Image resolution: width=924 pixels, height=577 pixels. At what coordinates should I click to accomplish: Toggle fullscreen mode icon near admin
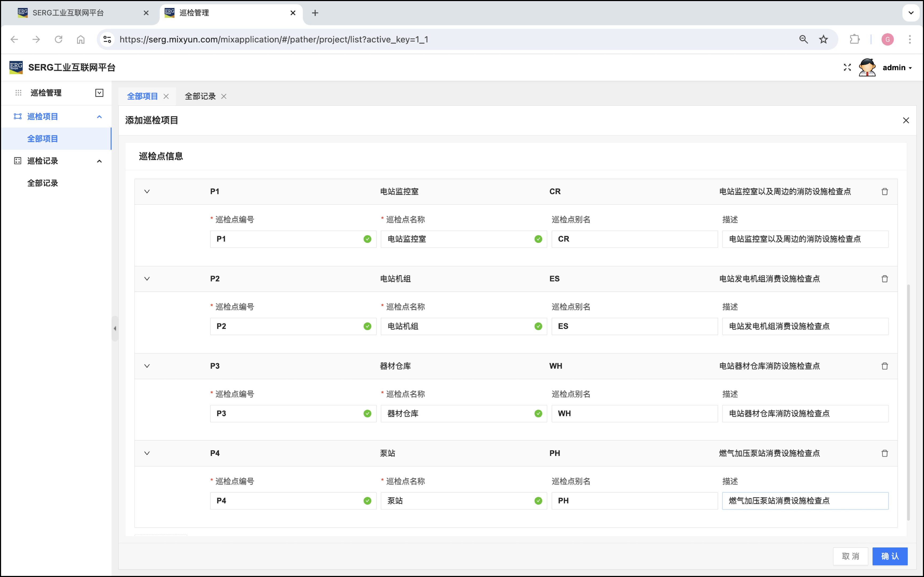[847, 67]
